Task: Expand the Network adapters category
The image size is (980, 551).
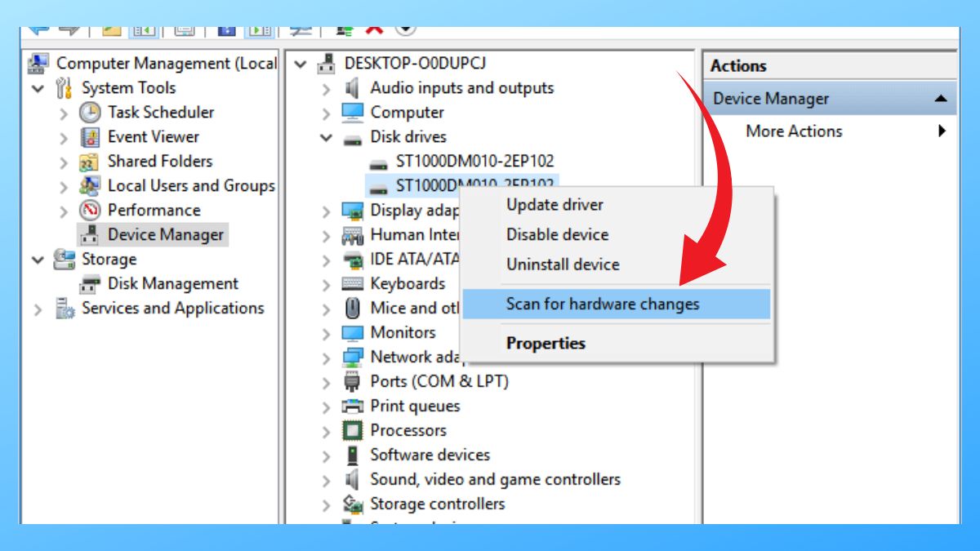Action: [x=327, y=358]
